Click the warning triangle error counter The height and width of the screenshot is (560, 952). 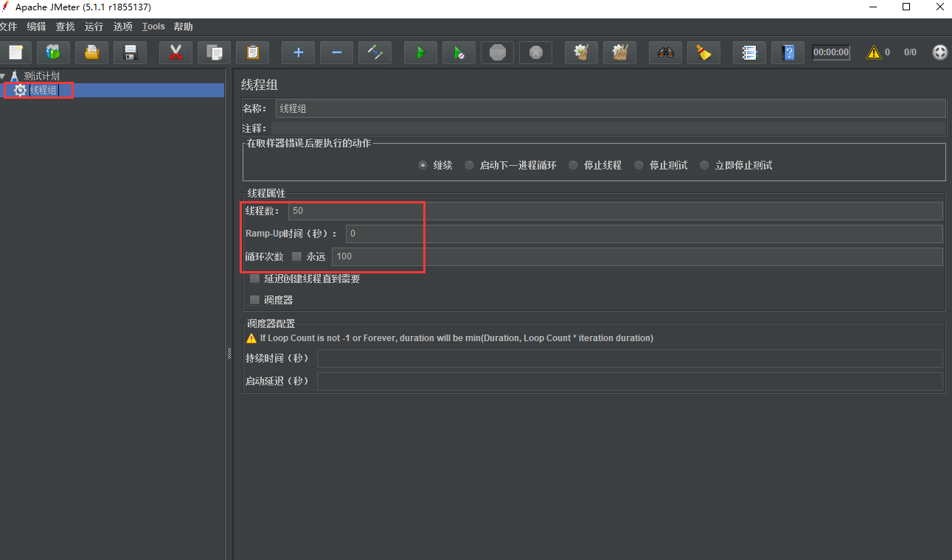(874, 52)
